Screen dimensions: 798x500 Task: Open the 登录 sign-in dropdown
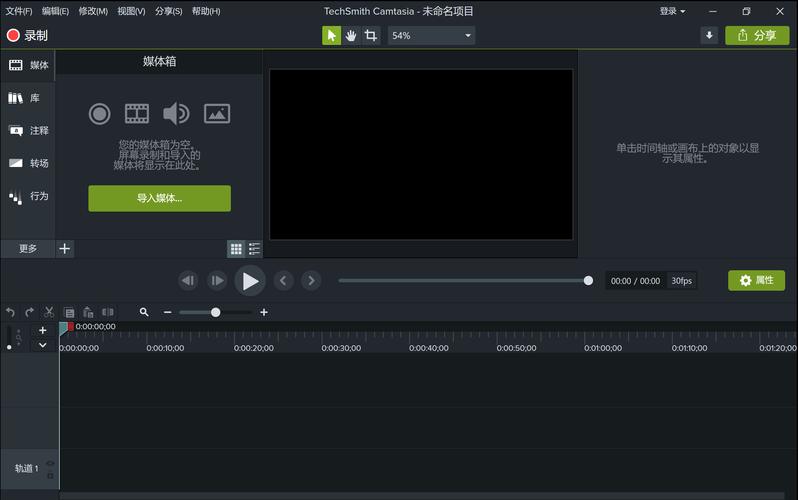[x=672, y=11]
